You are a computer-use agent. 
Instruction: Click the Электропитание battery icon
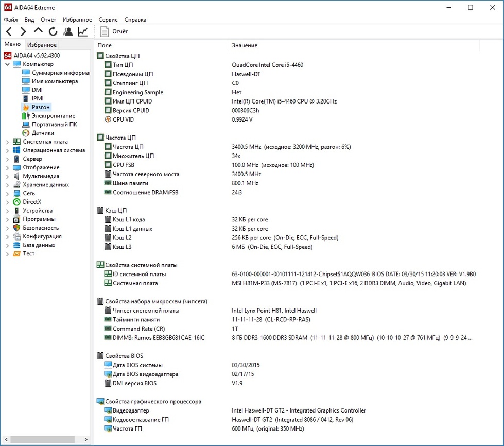26,116
